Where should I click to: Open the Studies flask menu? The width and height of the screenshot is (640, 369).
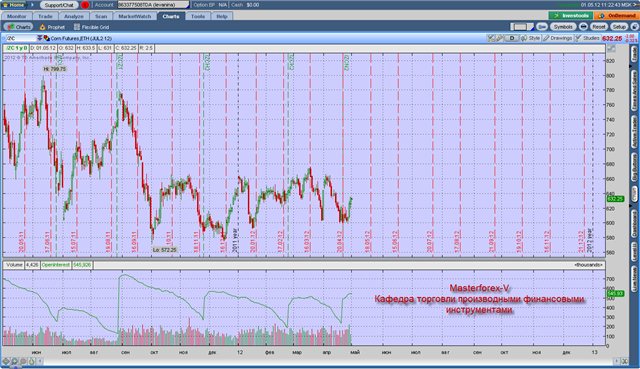click(x=587, y=38)
